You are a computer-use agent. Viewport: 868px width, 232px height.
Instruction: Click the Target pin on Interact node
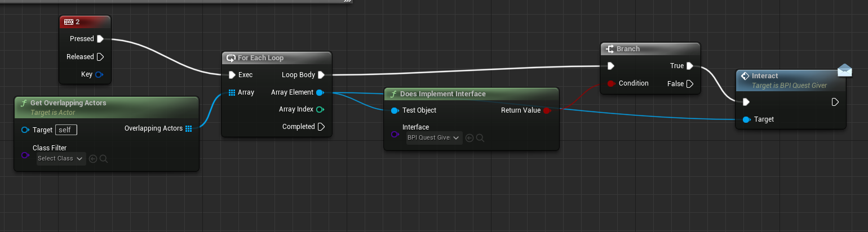746,119
